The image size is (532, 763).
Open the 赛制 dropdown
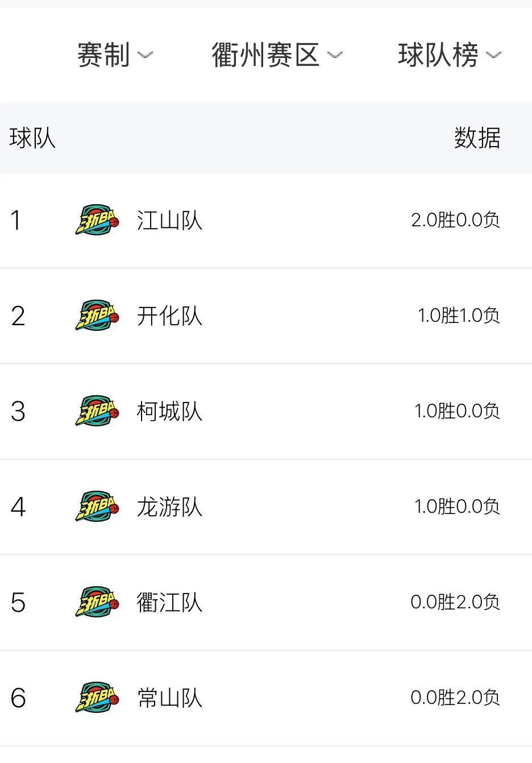click(115, 55)
